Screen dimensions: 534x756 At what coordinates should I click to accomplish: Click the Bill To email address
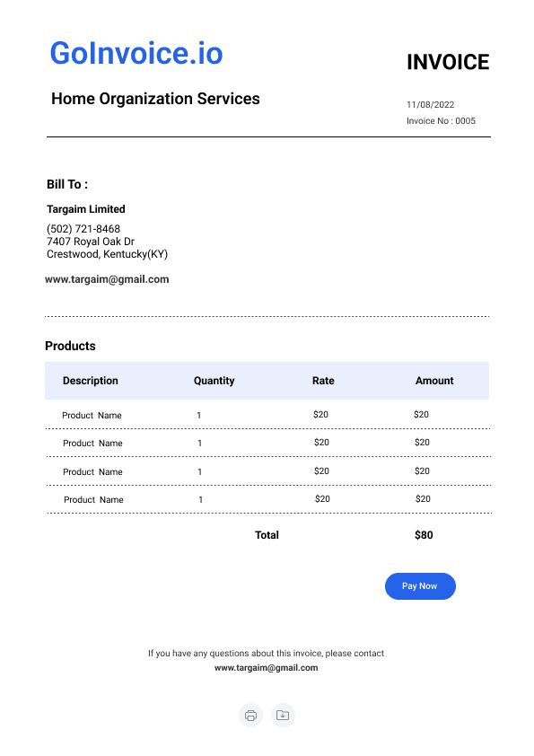pyautogui.click(x=107, y=279)
